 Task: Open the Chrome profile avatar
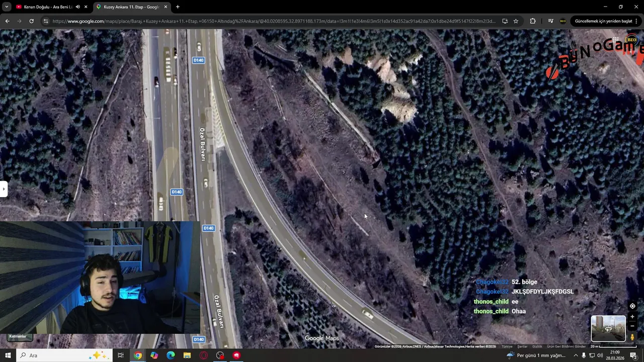point(562,21)
